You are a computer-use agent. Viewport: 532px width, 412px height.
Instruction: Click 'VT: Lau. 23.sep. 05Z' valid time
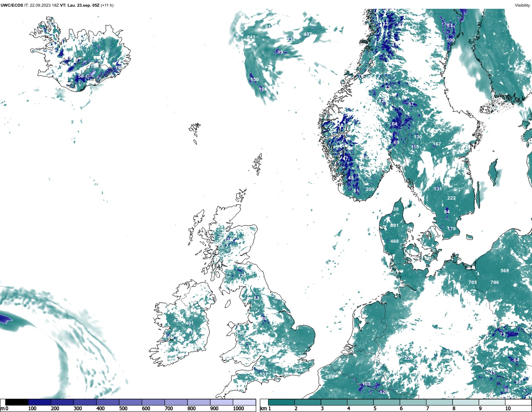80,5
